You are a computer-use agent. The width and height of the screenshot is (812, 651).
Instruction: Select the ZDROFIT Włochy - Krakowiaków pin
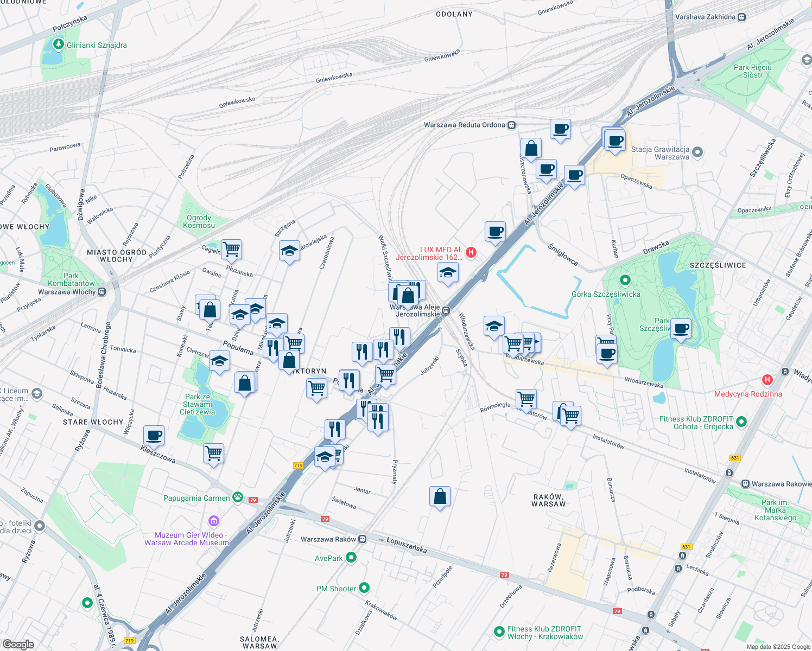click(x=499, y=632)
